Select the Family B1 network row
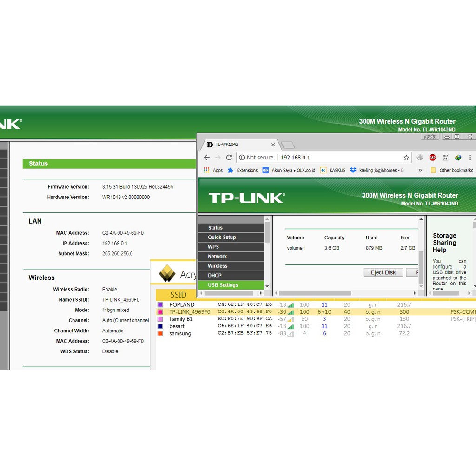 click(x=316, y=319)
